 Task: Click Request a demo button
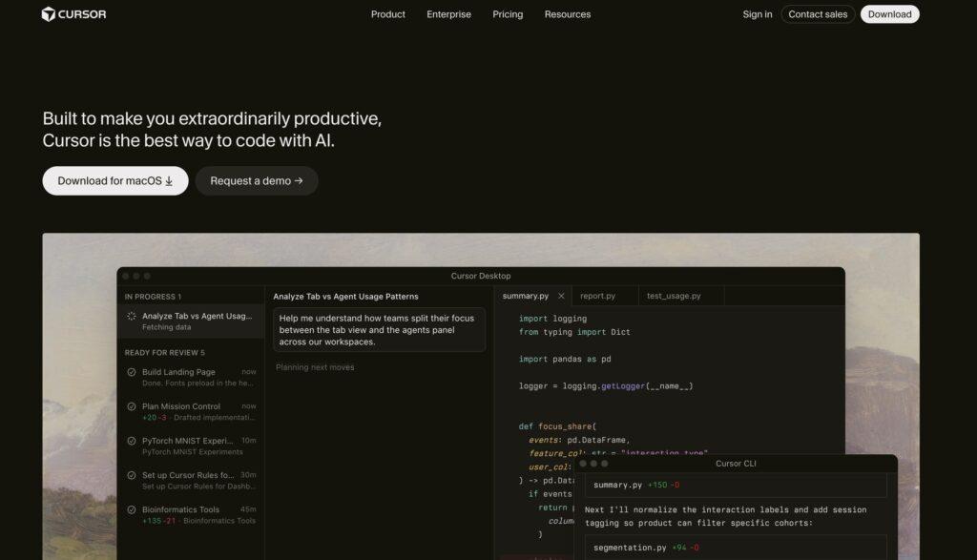pyautogui.click(x=256, y=180)
